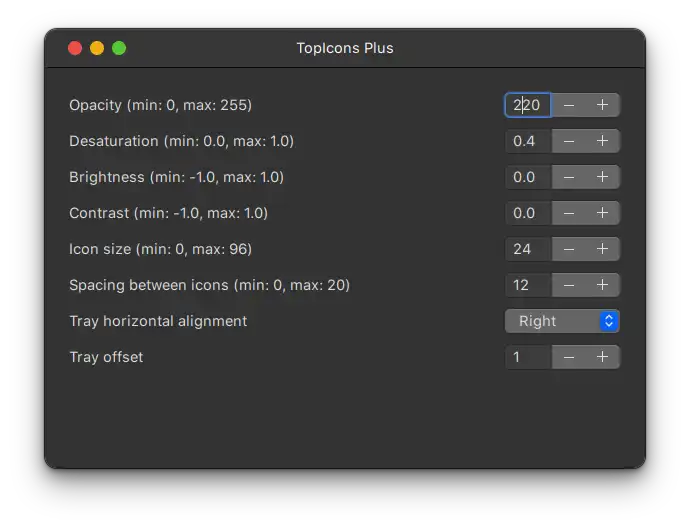
Task: Increase icon spacing with the plus button
Action: click(602, 285)
